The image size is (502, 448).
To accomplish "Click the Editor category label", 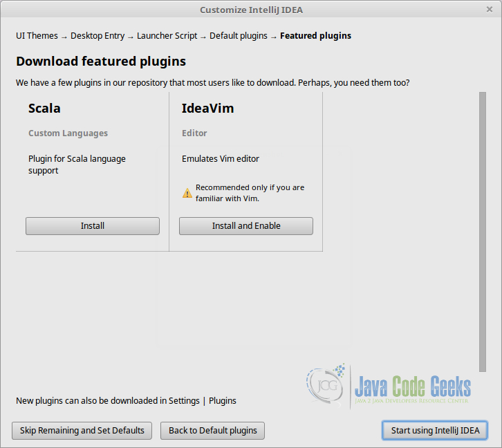I will 194,133.
